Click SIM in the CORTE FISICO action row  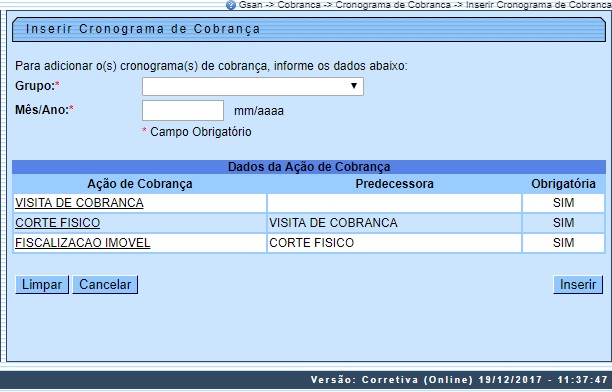[x=563, y=223]
